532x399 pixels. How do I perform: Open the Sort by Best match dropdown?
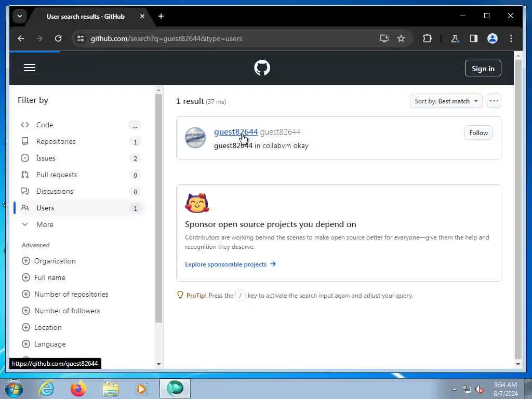(446, 101)
